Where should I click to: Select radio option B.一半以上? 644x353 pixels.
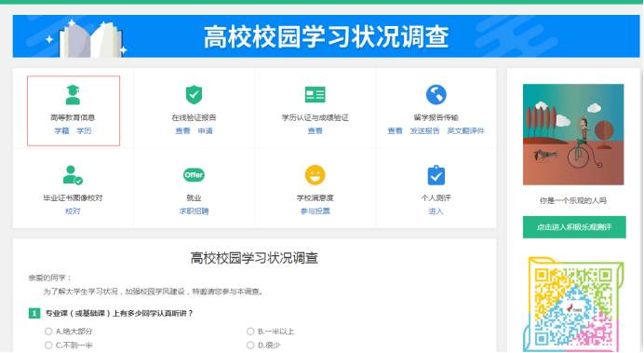(x=250, y=332)
